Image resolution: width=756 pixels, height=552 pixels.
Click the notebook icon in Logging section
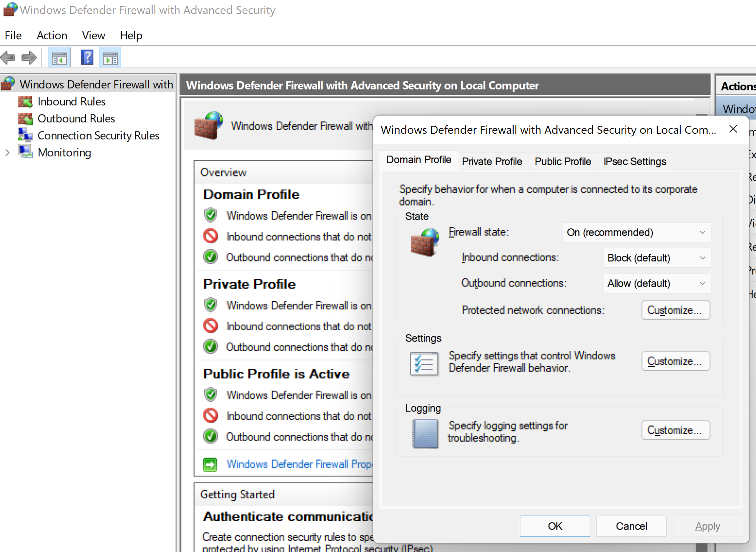point(425,433)
